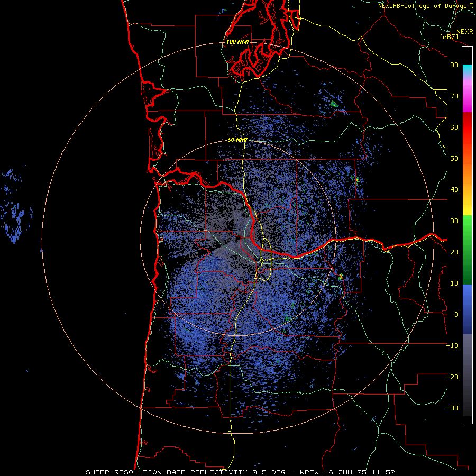
Task: Click "SUPER-RESOLUTION BASE REFLECTIVITY" caption text
Action: click(x=167, y=472)
